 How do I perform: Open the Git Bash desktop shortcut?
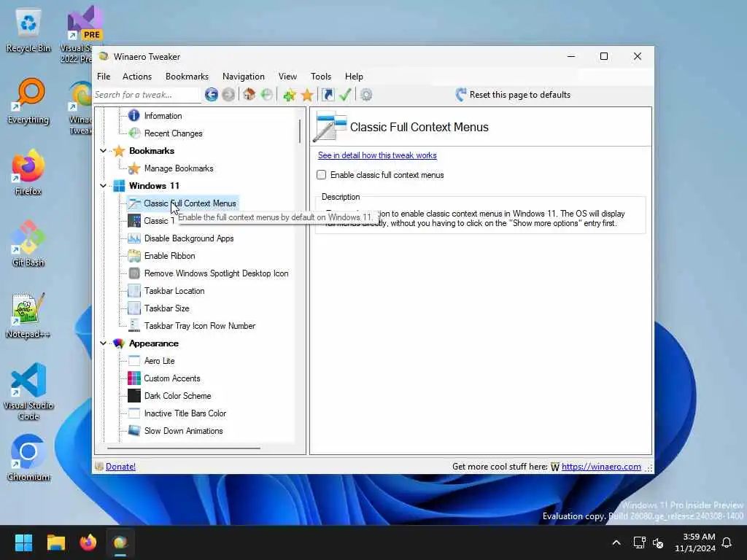tap(28, 244)
